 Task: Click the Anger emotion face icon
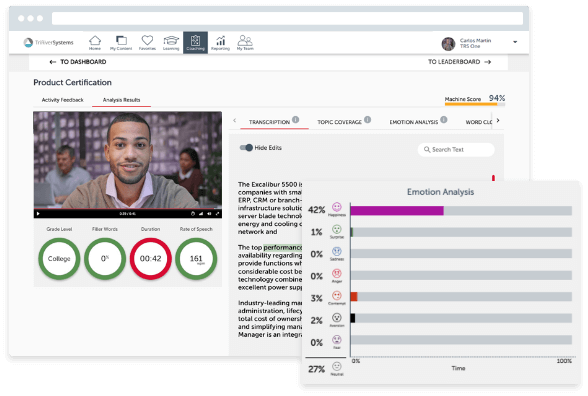337,273
